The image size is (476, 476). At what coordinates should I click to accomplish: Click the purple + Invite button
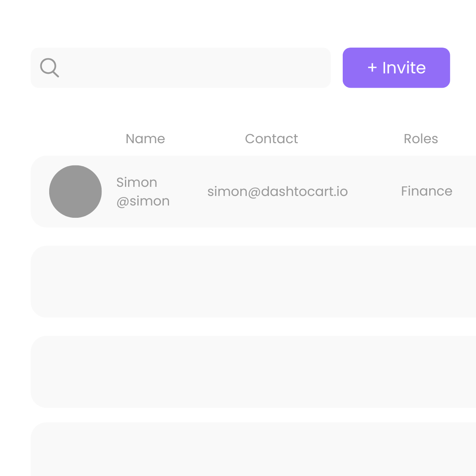pyautogui.click(x=396, y=68)
